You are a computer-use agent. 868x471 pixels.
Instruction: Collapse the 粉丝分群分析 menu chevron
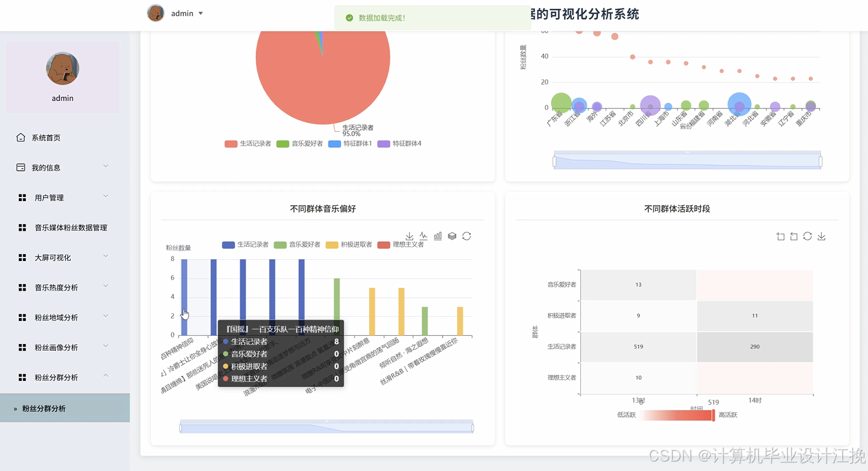(x=106, y=375)
